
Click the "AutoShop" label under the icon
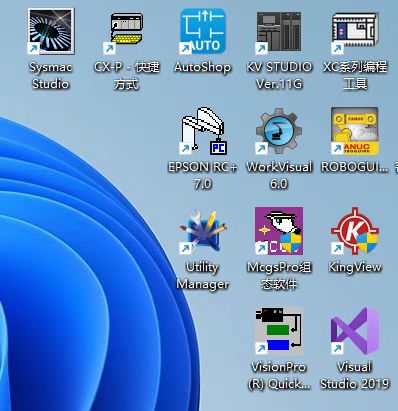[x=203, y=67]
